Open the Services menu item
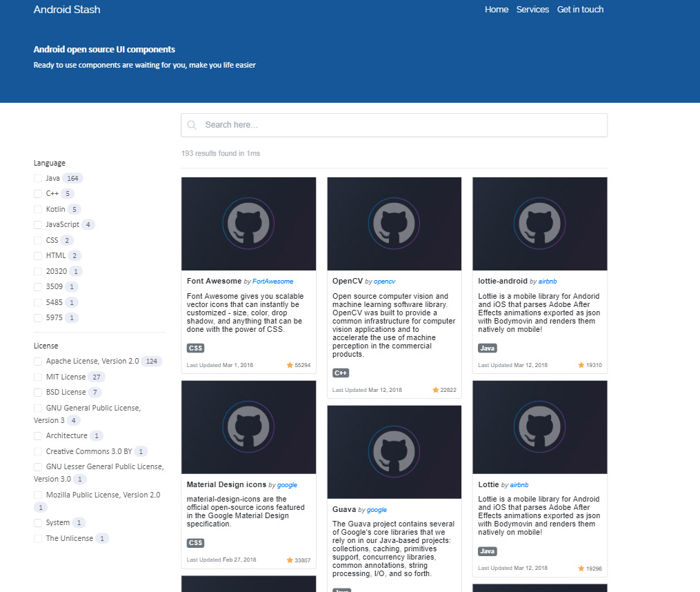The height and width of the screenshot is (592, 700). (532, 9)
